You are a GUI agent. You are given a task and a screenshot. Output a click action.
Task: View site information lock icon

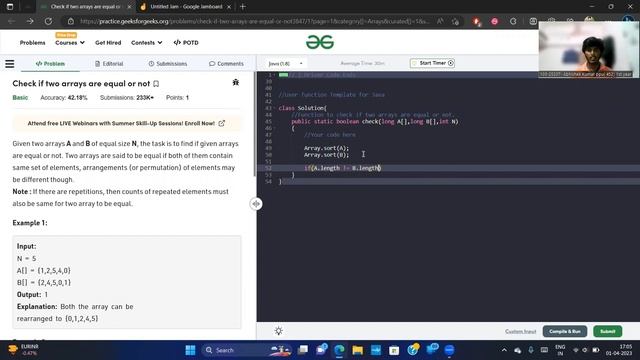71,21
